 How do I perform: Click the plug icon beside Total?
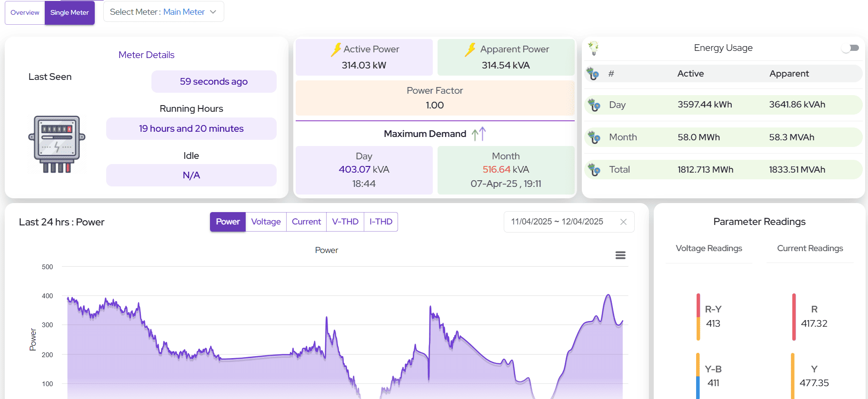pos(594,169)
